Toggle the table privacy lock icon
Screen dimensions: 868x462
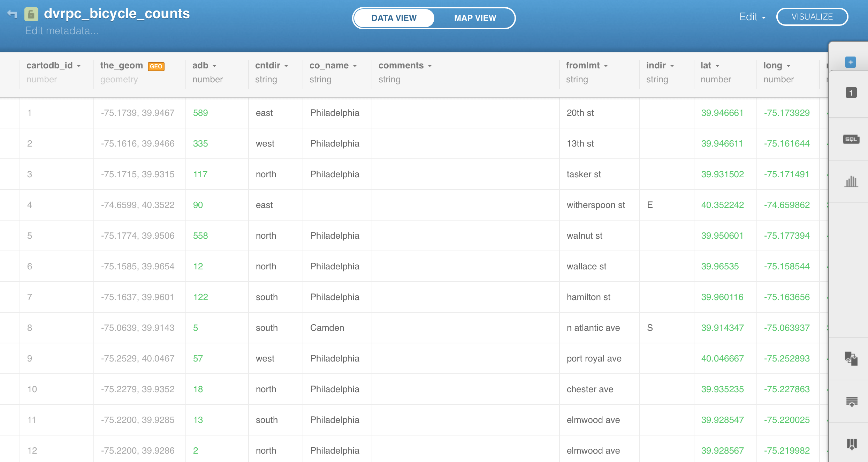(x=31, y=14)
